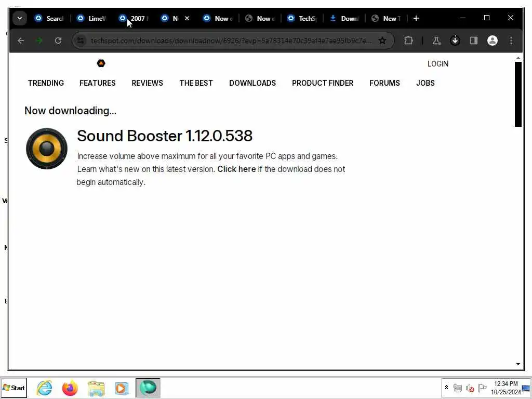Click the LOGIN link
The image size is (532, 399).
point(437,64)
